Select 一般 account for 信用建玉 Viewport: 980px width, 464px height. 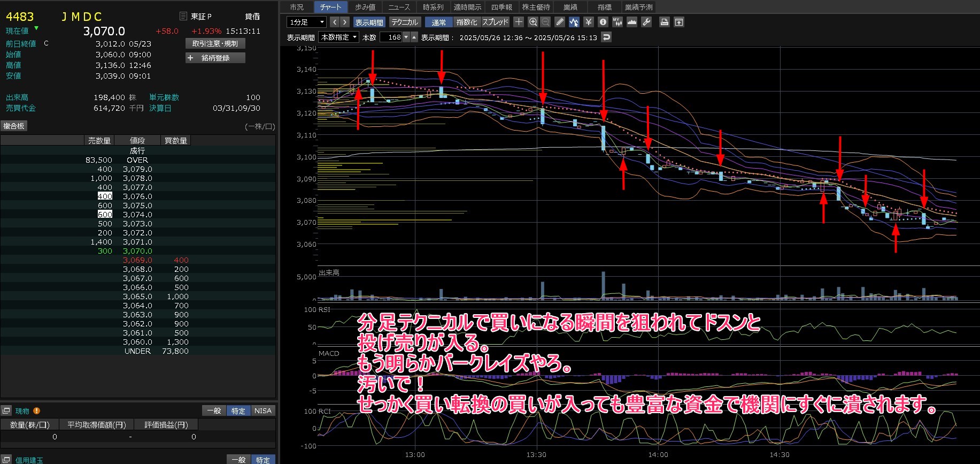[x=238, y=460]
